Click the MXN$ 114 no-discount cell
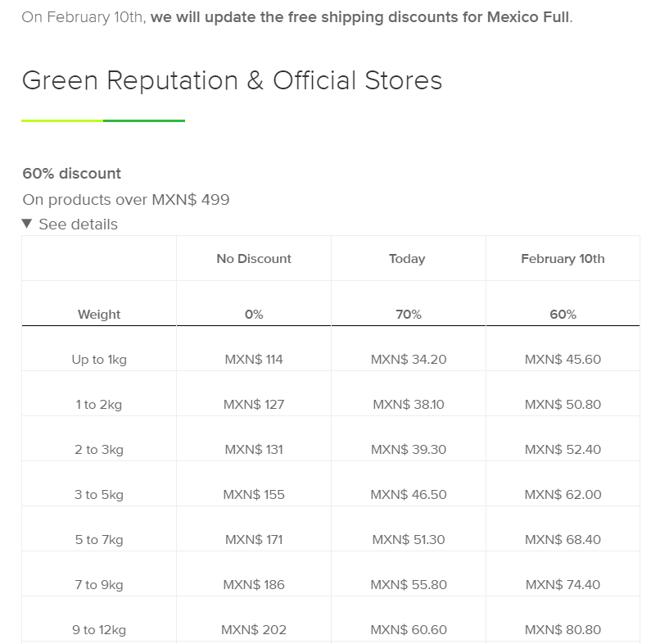 (x=254, y=360)
